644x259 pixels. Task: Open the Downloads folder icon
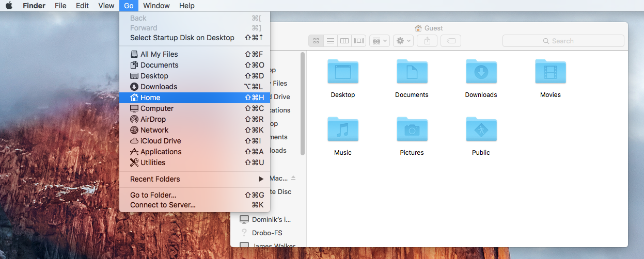[481, 72]
